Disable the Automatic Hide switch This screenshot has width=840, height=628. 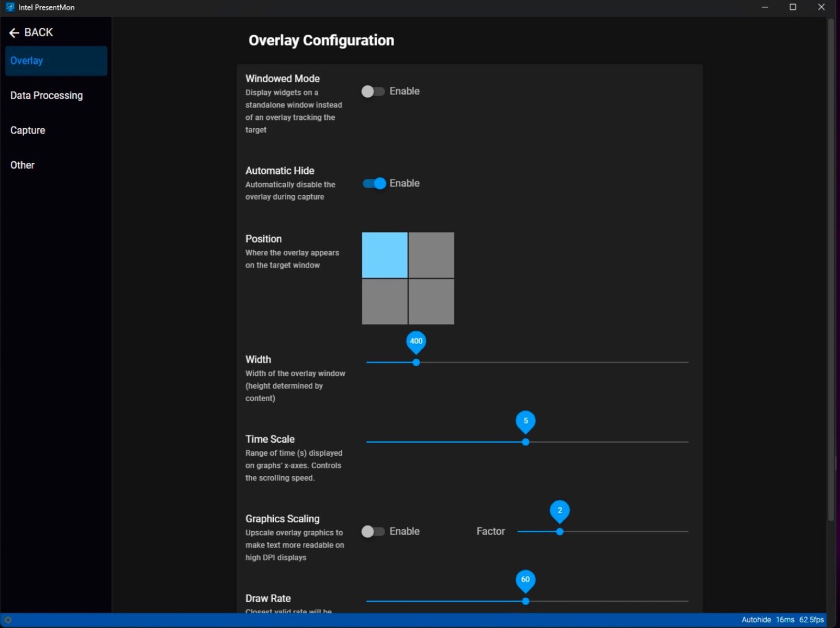coord(374,184)
